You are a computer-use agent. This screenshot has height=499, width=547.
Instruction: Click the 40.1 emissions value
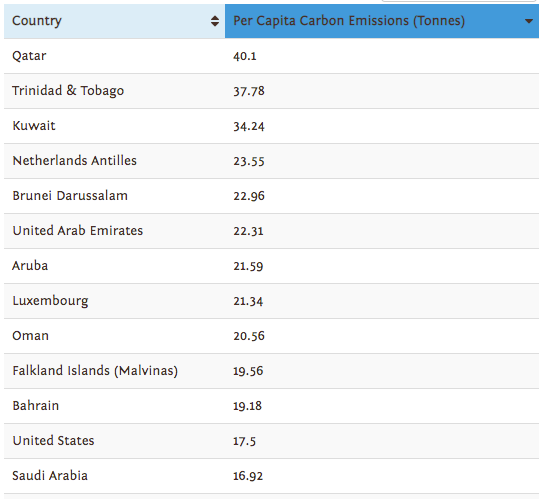(245, 56)
